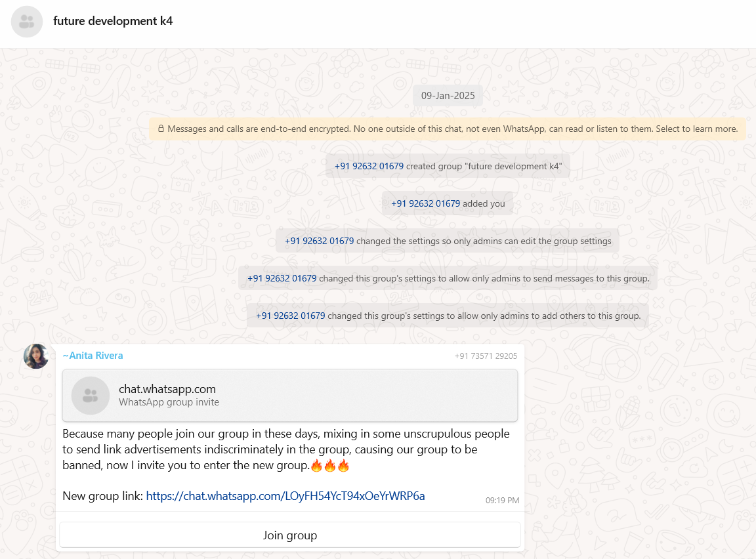Click phone number in 'created group' message
This screenshot has height=559, width=756.
click(x=369, y=166)
